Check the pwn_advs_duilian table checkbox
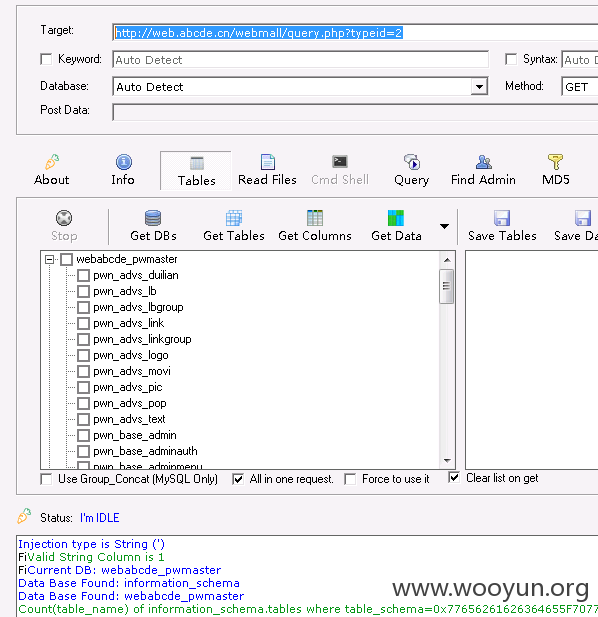The image size is (598, 617). [83, 275]
